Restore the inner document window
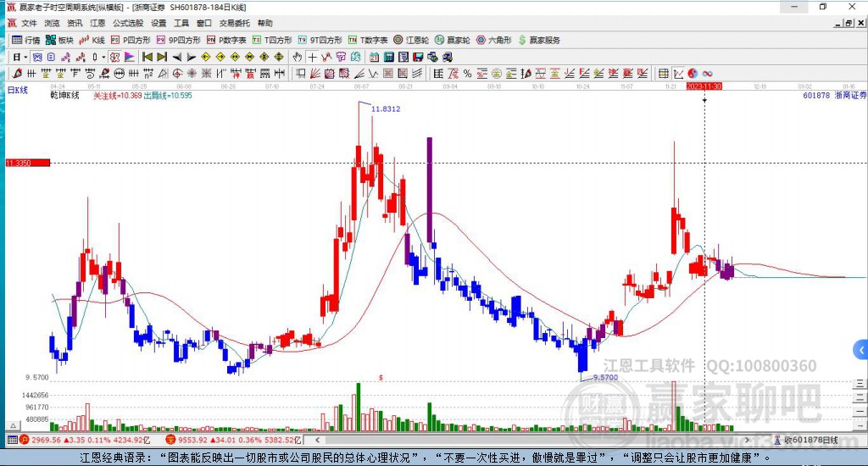868x466 pixels. coord(849,23)
